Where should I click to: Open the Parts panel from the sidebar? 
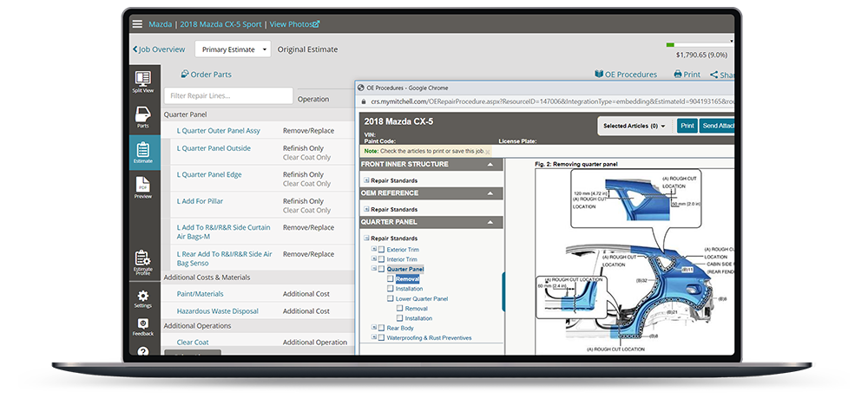[143, 117]
